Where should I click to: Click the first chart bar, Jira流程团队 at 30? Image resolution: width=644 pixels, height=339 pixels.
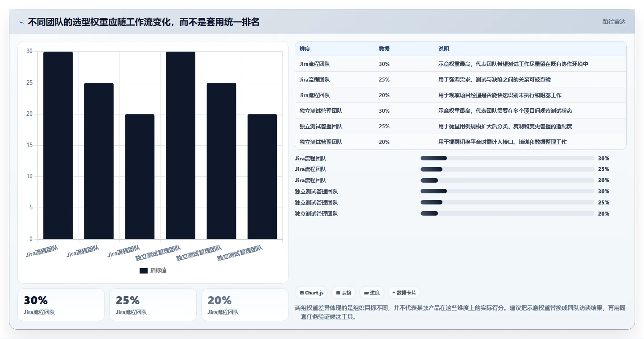(x=58, y=145)
